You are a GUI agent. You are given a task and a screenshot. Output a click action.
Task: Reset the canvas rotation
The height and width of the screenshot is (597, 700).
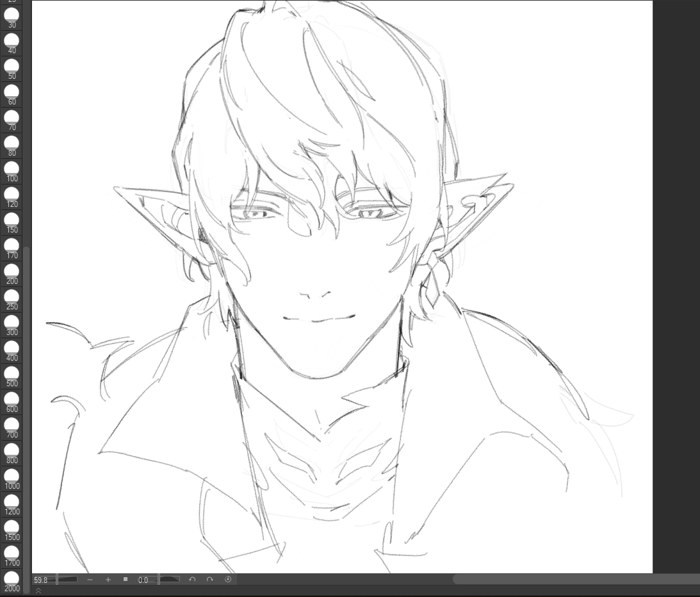(228, 580)
